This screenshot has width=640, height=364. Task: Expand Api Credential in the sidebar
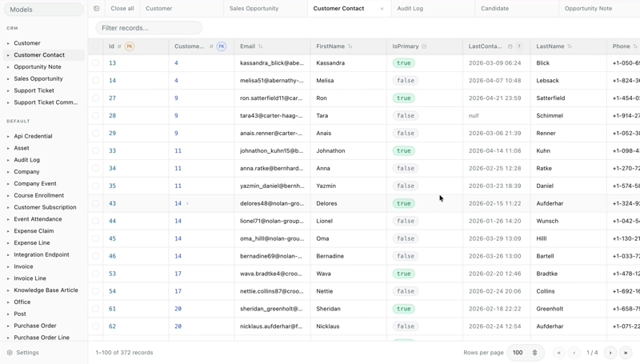(x=8, y=136)
